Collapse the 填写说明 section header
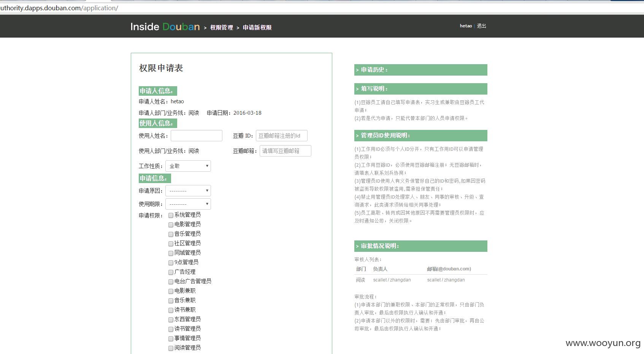This screenshot has height=354, width=644. pyautogui.click(x=421, y=89)
